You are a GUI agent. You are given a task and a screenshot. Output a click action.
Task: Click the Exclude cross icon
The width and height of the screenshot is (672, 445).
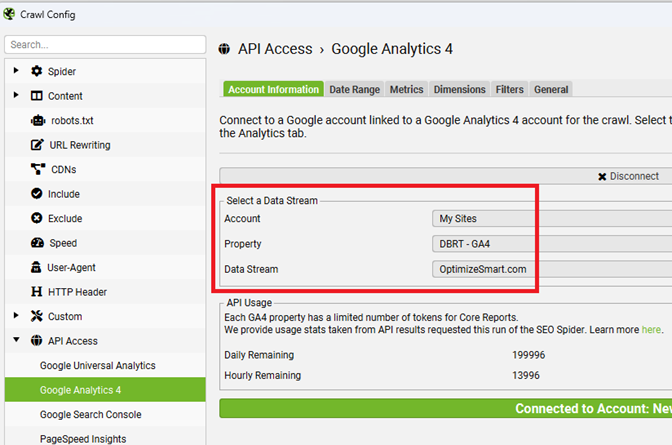click(37, 218)
